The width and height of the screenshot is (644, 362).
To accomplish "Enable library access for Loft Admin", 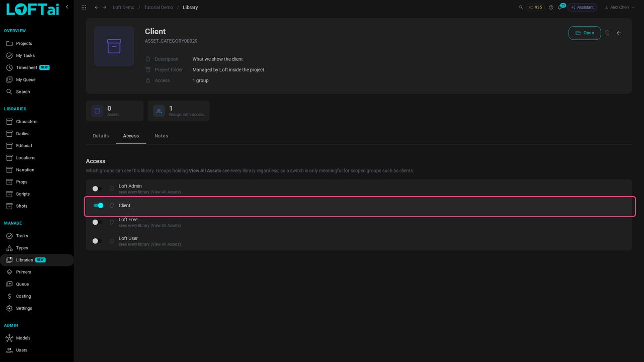I will pos(97,189).
